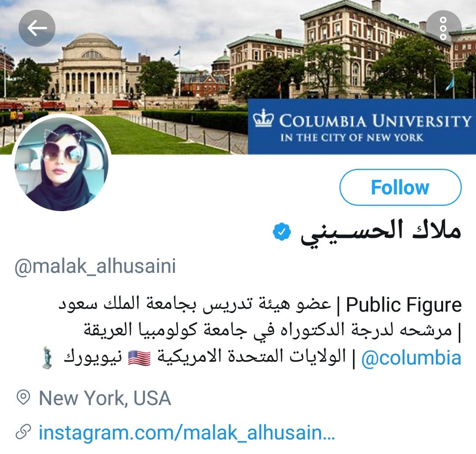Click the chain link icon

pyautogui.click(x=23, y=432)
